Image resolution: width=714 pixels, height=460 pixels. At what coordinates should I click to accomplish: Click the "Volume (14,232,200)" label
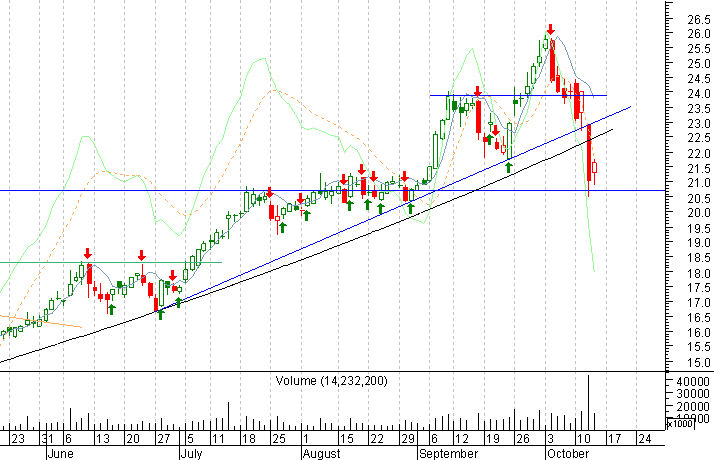(x=332, y=381)
